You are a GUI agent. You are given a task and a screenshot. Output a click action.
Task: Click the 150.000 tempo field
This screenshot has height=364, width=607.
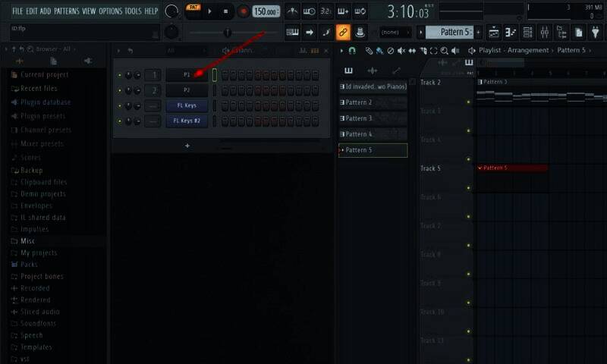point(266,11)
